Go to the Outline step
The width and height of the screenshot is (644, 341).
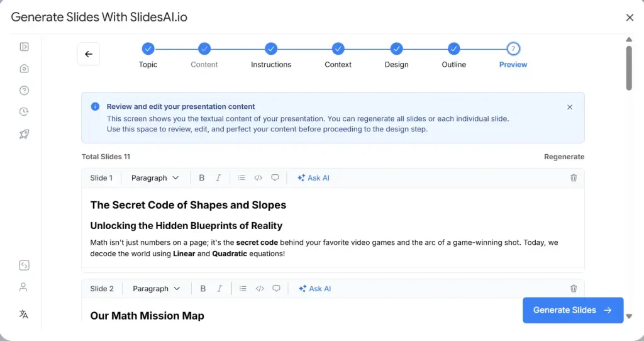tap(454, 55)
